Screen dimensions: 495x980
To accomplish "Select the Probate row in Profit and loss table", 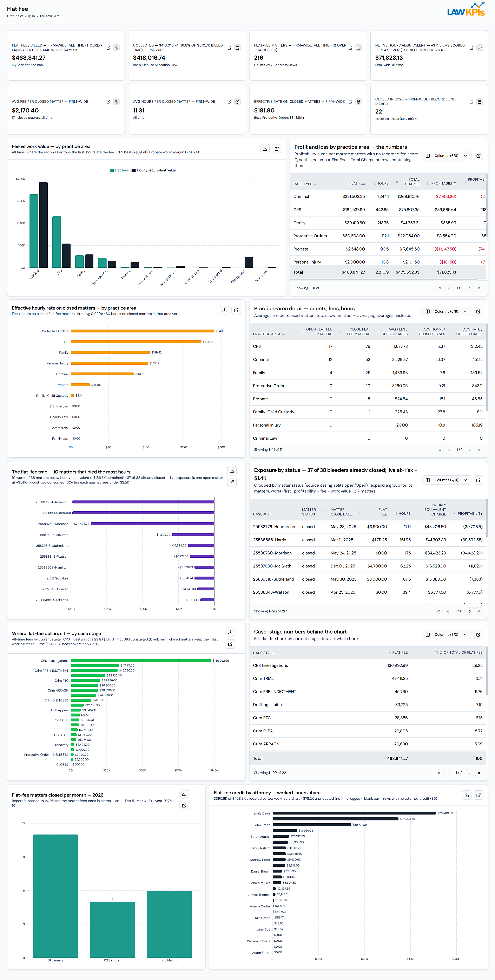I will click(x=388, y=249).
